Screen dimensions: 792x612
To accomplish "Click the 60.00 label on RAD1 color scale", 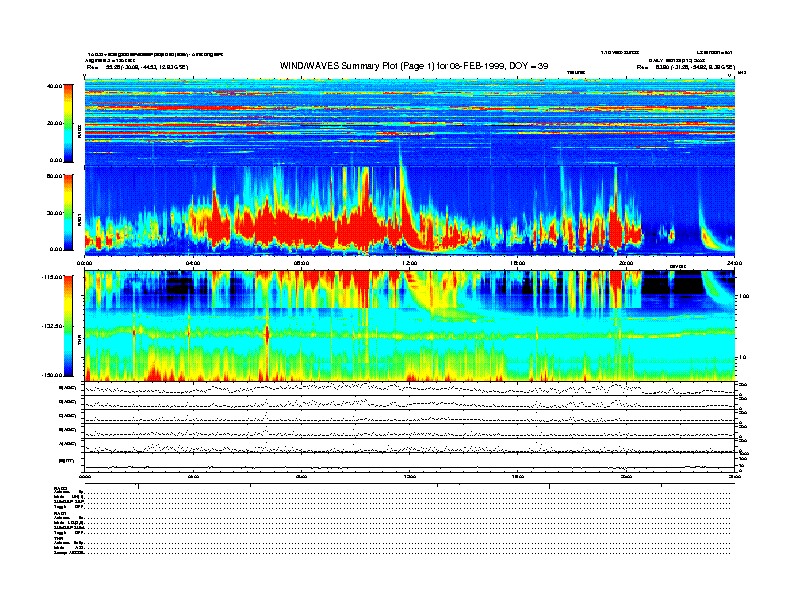I will tap(55, 176).
